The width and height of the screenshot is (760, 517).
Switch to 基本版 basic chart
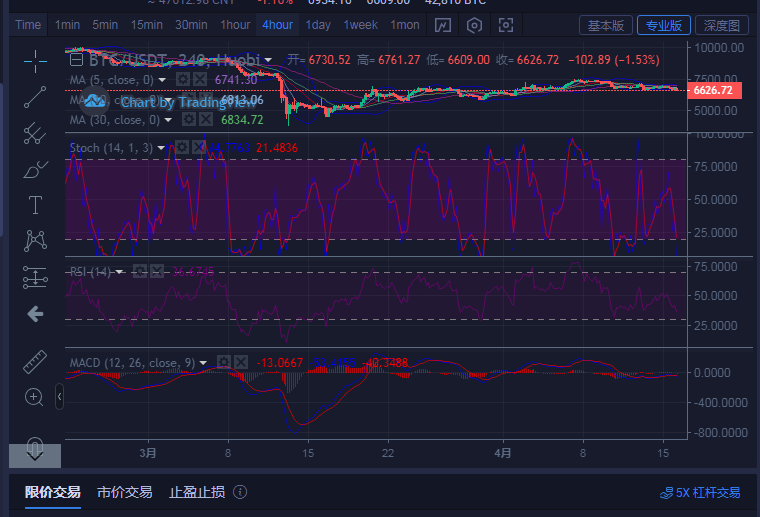tap(606, 25)
